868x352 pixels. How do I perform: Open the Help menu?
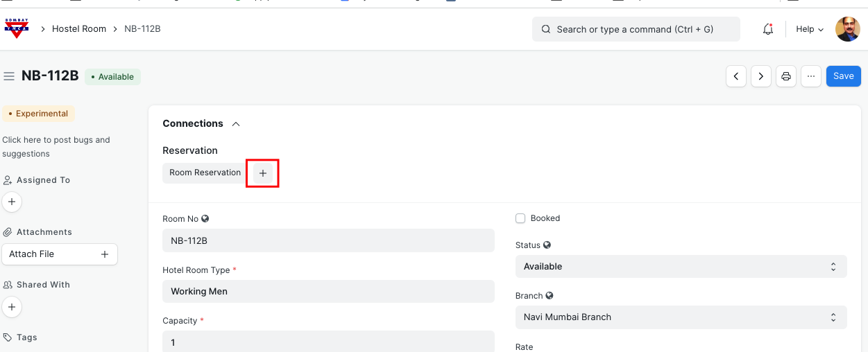click(809, 29)
